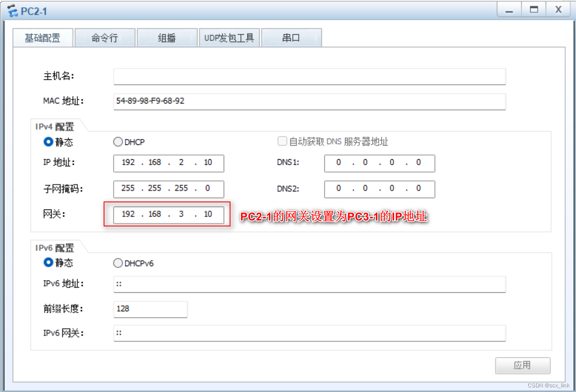Click the PC2-1 window title icon
Viewport: 576px width, 392px height.
[x=12, y=11]
